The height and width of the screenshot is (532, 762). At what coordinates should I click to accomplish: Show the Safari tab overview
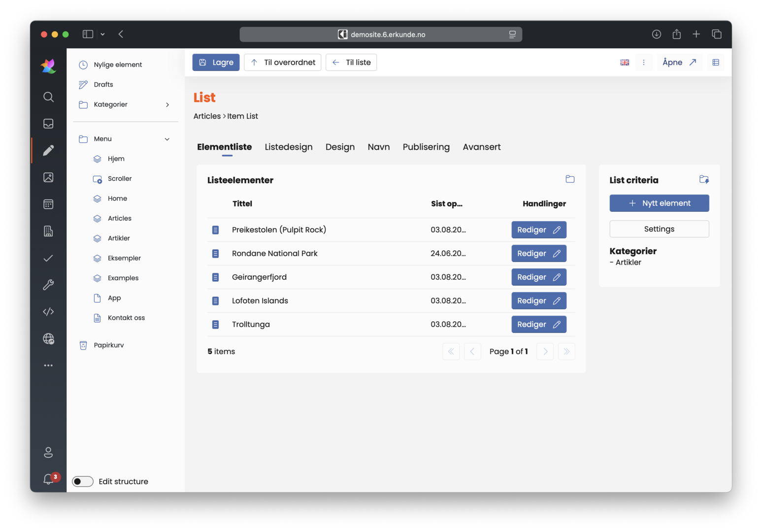[717, 34]
